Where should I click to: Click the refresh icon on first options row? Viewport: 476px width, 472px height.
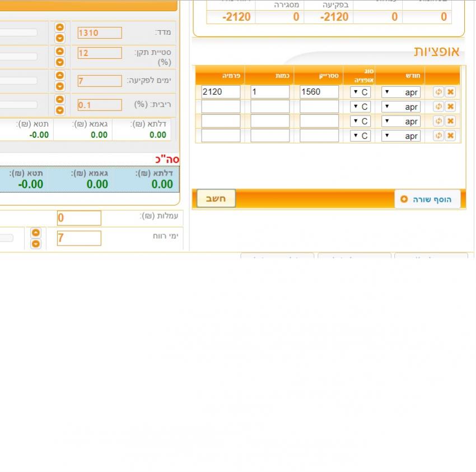(438, 92)
